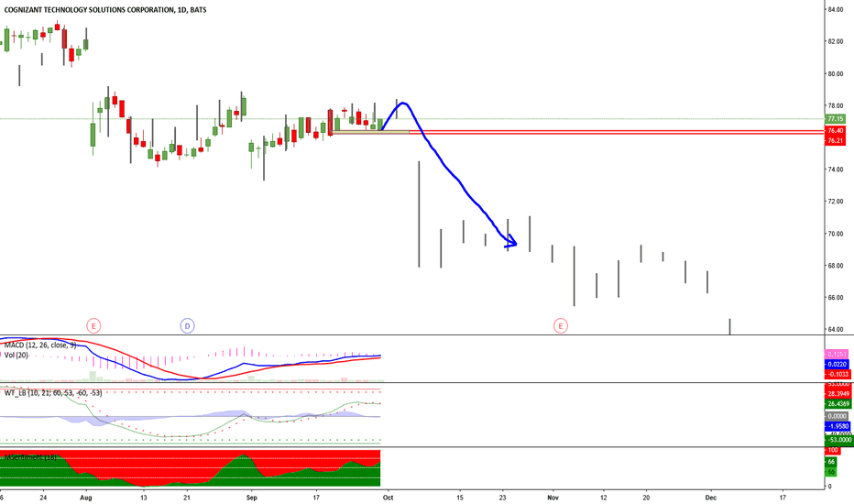Click the 84.00 price axis label
Image resolution: width=854 pixels, height=504 pixels.
click(836, 9)
